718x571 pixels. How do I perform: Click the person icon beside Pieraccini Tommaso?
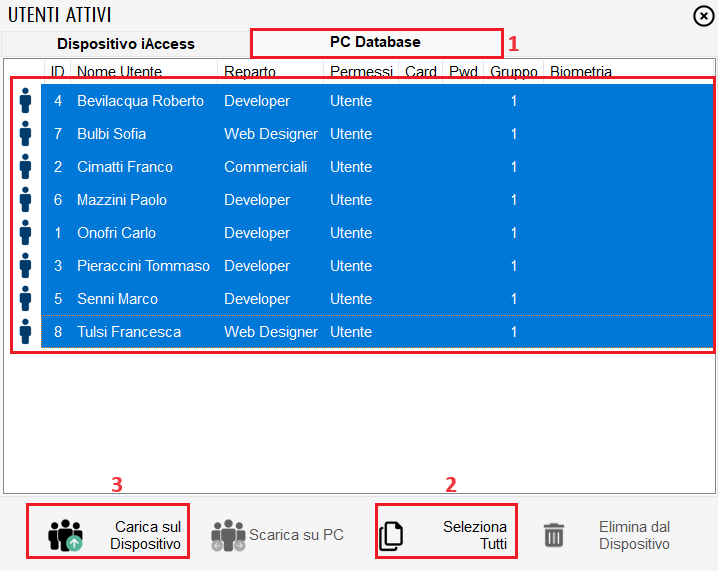tap(26, 266)
